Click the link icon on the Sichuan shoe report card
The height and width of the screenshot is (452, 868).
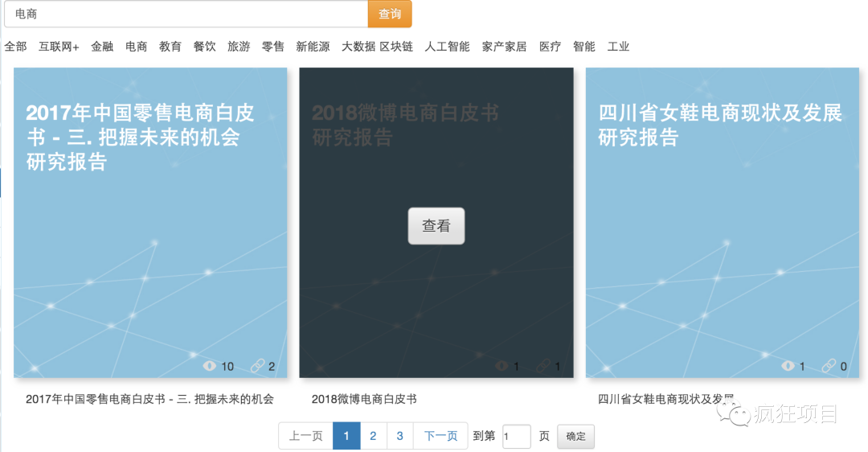pos(829,366)
